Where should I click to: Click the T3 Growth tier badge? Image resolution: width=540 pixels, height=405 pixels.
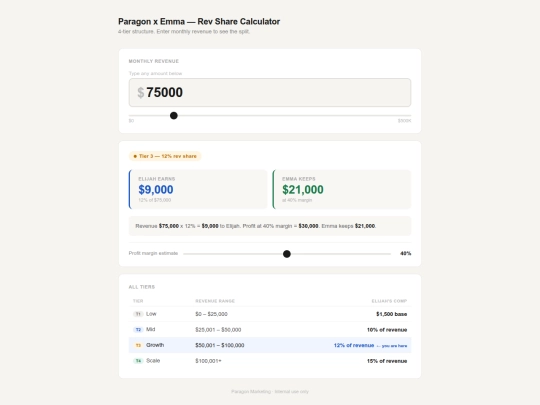point(138,345)
